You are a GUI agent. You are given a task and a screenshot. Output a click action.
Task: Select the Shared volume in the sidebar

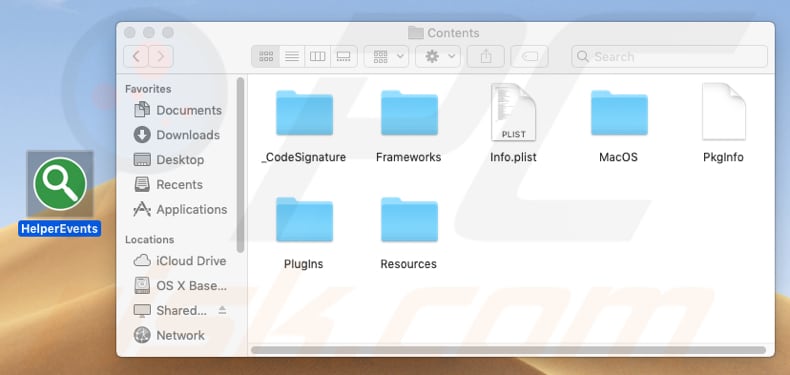click(171, 310)
